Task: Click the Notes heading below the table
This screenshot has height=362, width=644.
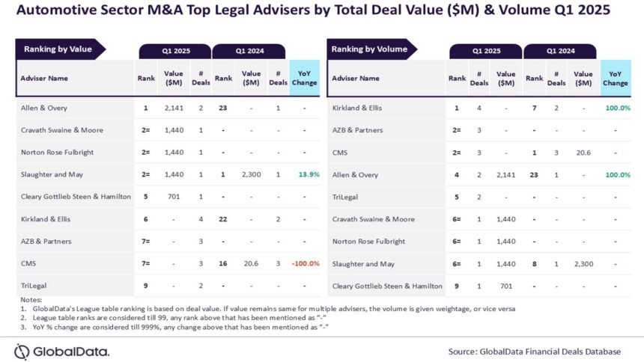Action: 31,300
